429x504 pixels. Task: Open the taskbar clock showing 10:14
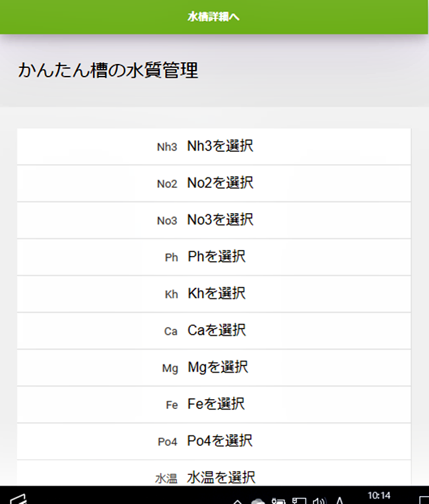[379, 495]
